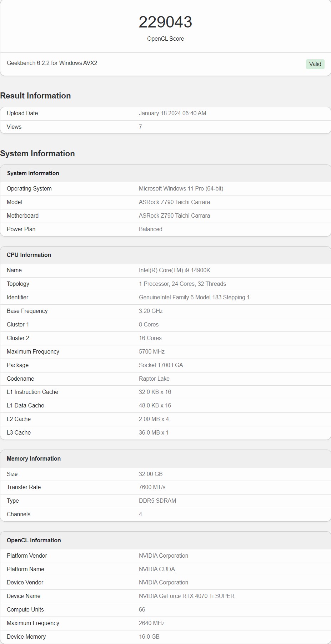Viewport: 331px width, 644px height.
Task: Click the 'OpenCL Information' section header
Action: tap(34, 540)
